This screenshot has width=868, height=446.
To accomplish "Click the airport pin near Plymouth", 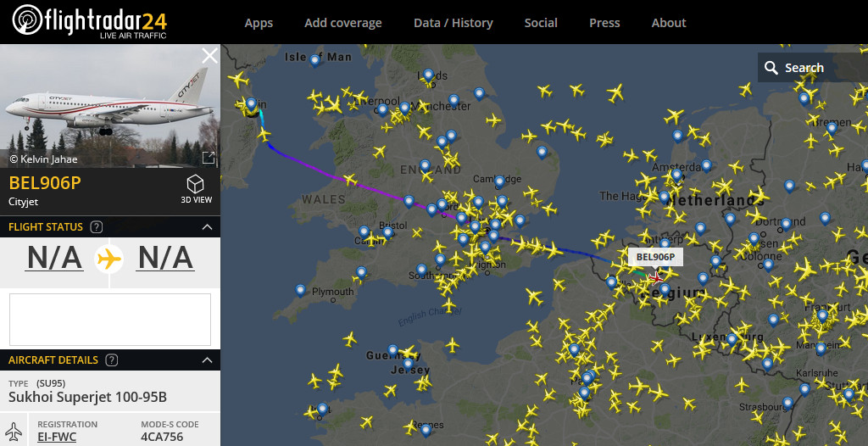I will tap(300, 290).
